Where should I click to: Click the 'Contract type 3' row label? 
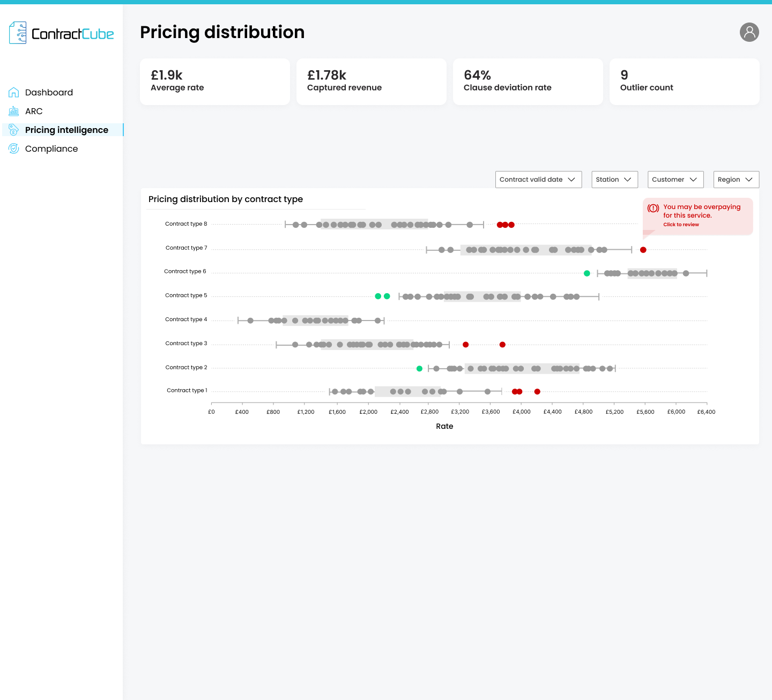coord(186,343)
